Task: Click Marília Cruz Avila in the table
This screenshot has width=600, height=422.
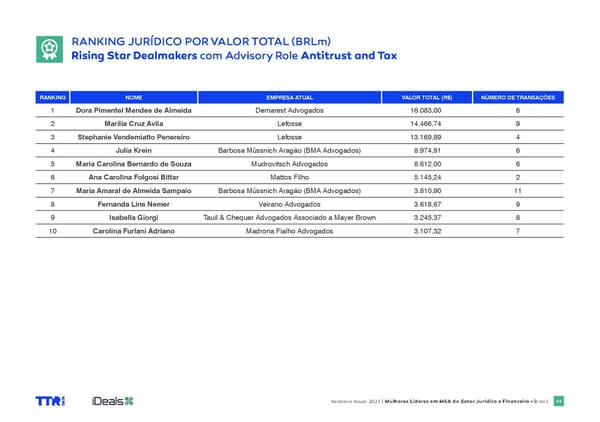Action: [x=134, y=123]
